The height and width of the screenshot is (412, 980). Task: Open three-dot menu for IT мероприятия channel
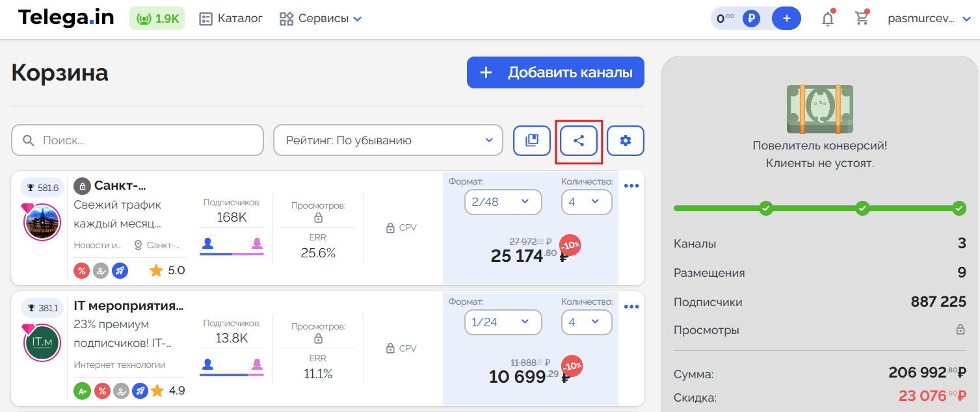tap(631, 307)
